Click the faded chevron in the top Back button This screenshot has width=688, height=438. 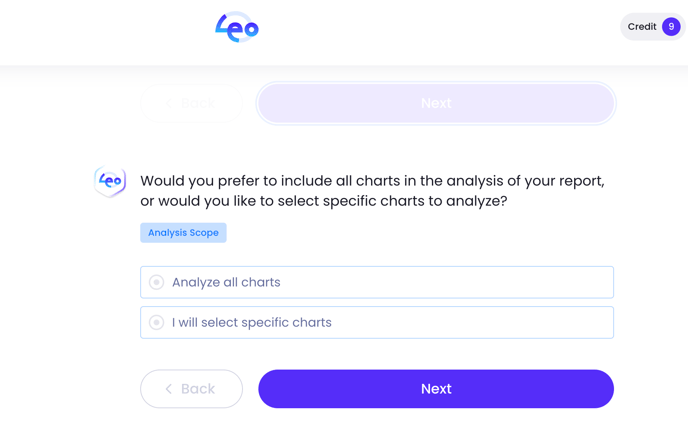[168, 103]
